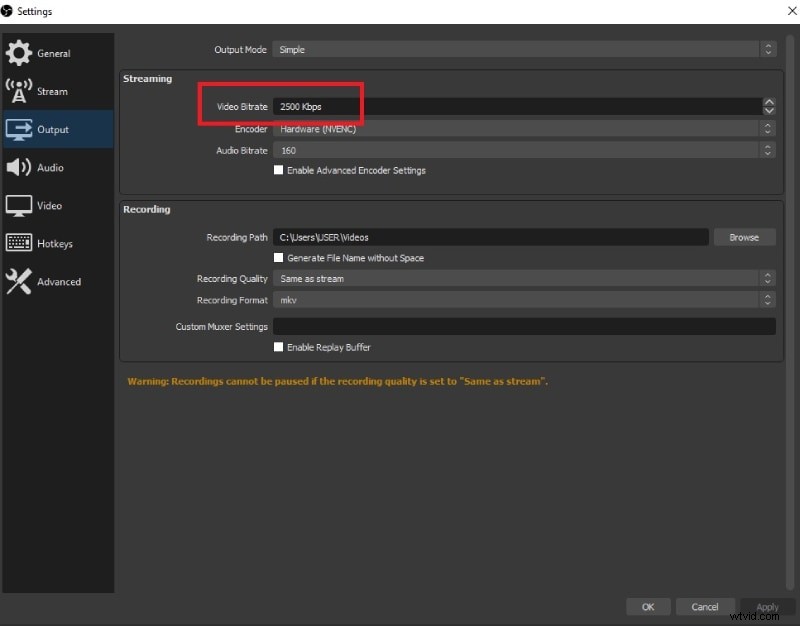Click the Custom Muxer Settings field
Screen dimensions: 800x626
[520, 325]
